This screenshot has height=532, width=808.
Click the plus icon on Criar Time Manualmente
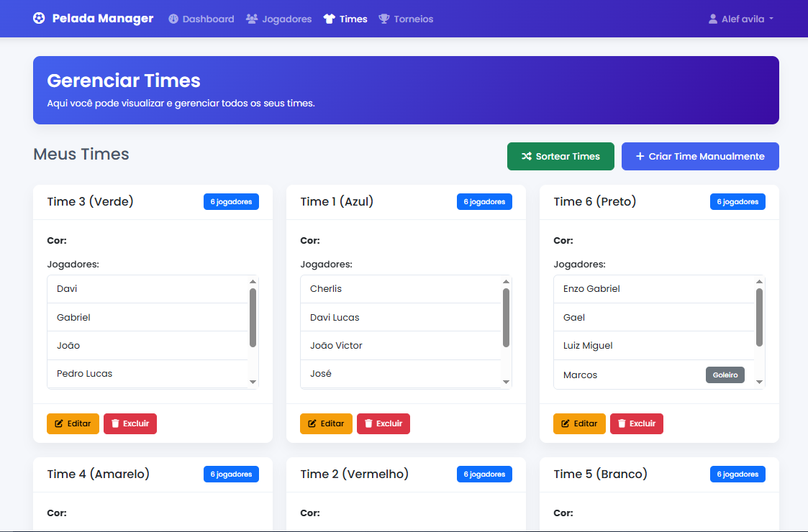coord(640,157)
